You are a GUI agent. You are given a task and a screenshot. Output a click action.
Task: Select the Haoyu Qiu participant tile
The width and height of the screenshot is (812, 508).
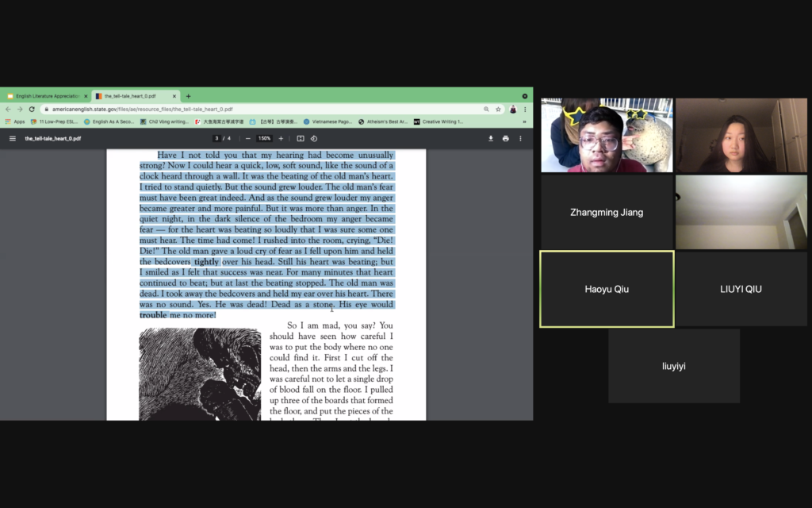coord(607,289)
